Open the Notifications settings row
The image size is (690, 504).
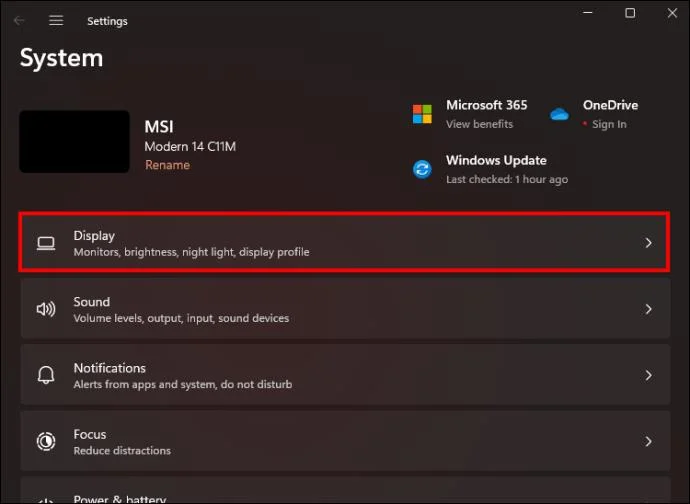tap(345, 375)
